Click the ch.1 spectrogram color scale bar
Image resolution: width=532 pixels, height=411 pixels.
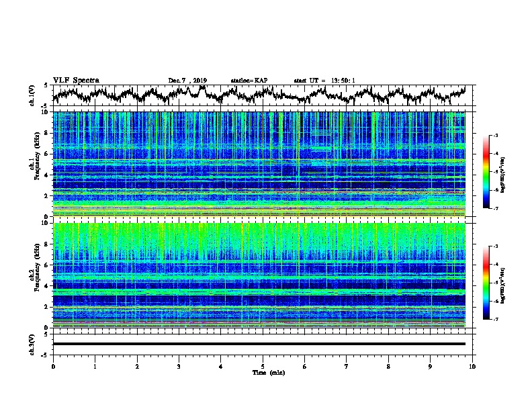pos(486,172)
